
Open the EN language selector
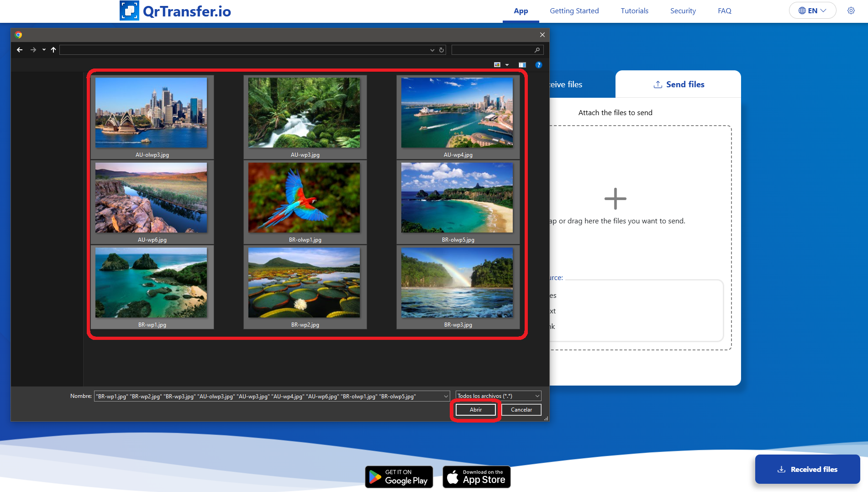[812, 11]
